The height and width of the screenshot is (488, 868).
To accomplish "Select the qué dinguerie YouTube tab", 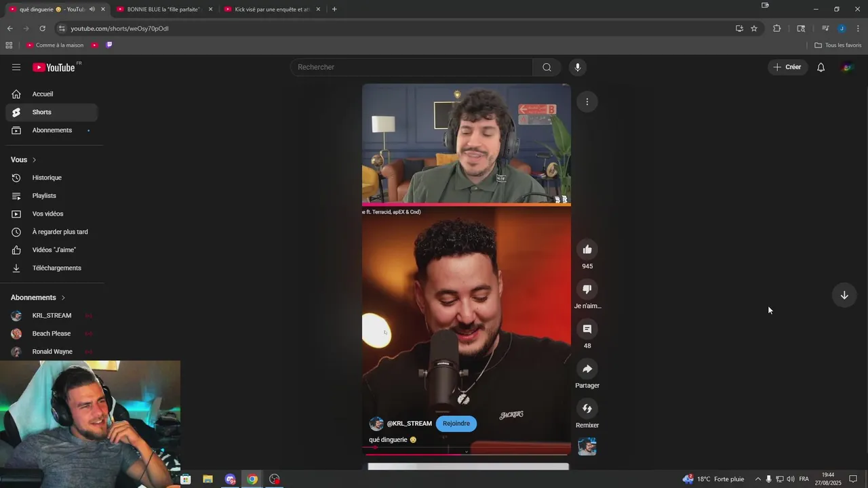I will (57, 9).
